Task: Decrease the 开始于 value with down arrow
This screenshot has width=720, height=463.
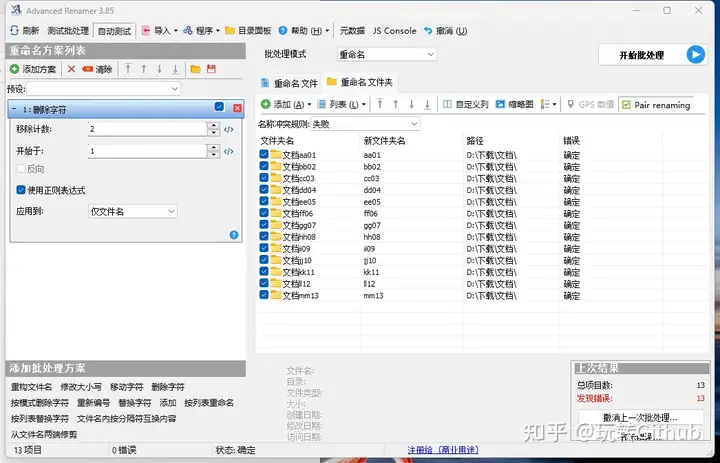Action: (213, 155)
